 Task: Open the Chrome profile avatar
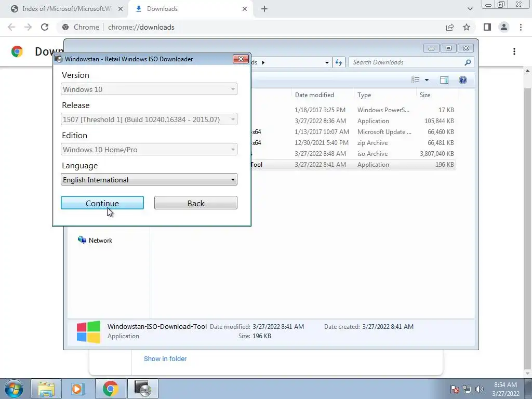[x=504, y=27]
